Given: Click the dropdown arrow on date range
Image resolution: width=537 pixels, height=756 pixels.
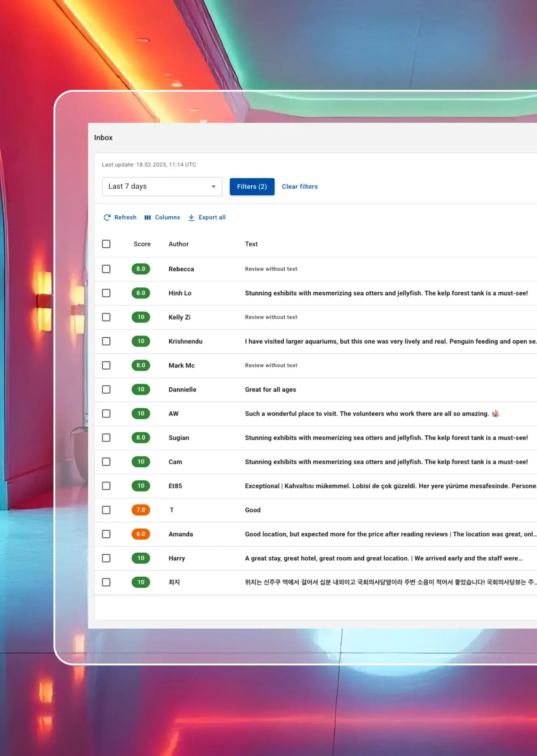Looking at the screenshot, I should coord(213,186).
